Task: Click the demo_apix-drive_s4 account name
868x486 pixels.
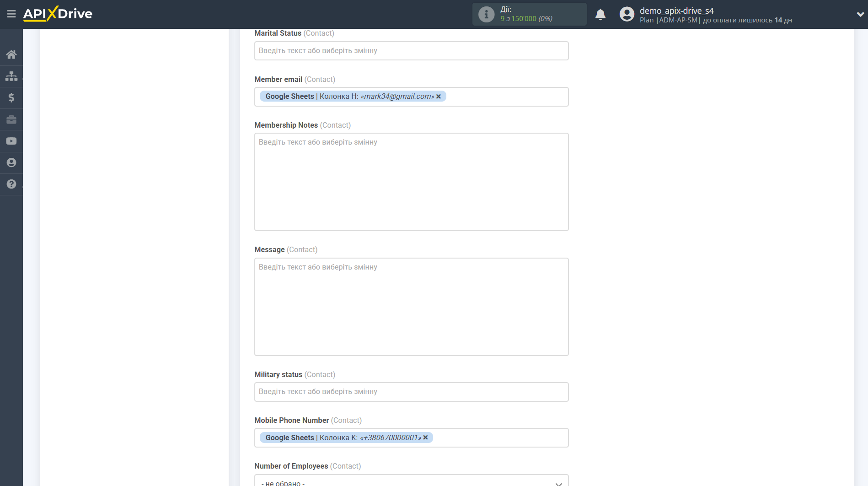Action: 676,11
